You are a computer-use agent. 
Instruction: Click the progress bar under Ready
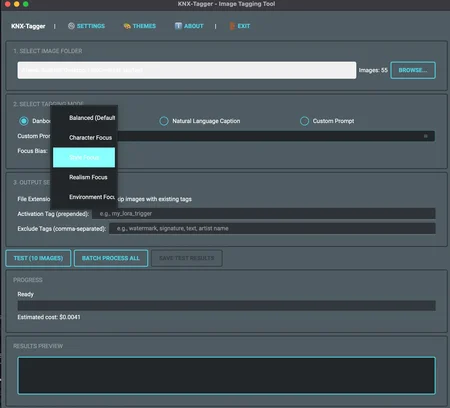tap(227, 306)
